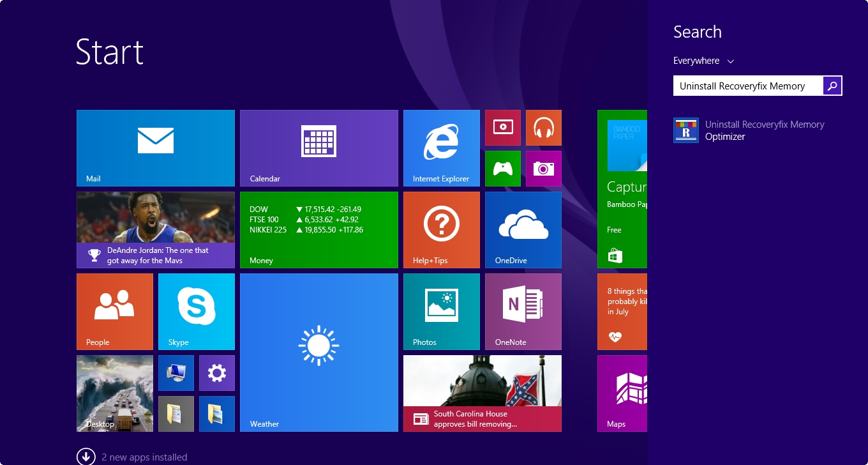Open Health article tile with heart icon
The width and height of the screenshot is (868, 465).
[622, 312]
